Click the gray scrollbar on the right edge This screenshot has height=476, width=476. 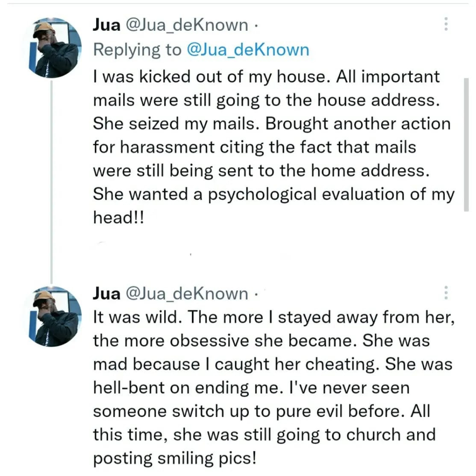[466, 144]
